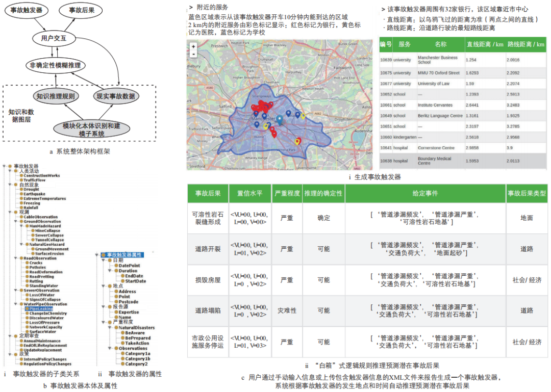Viewport: 551px width, 392px height.
Task: Zoom out on the Manchester map
Action: [x=193, y=54]
